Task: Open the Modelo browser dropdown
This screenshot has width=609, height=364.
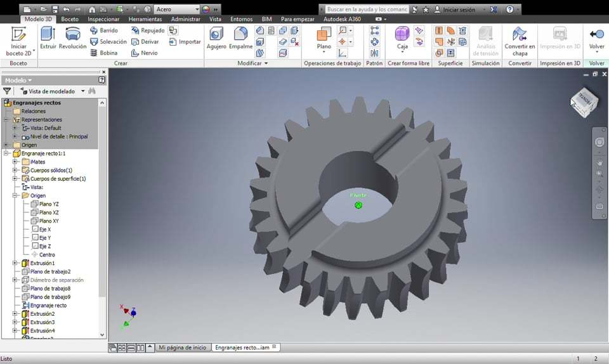Action: click(x=18, y=81)
